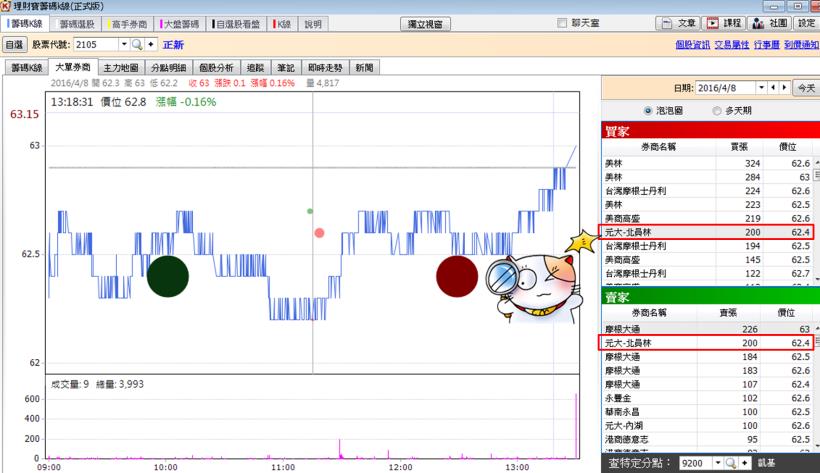Open 社團 community via its people icon
Viewport: 820px width, 473px height.
[758, 23]
